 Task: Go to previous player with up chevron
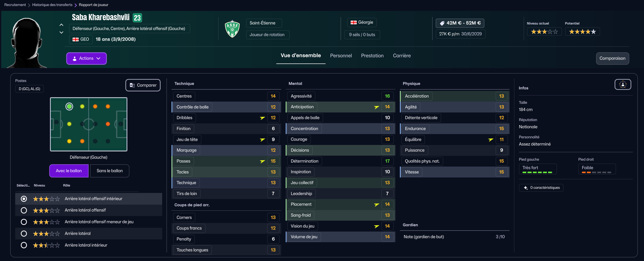click(61, 25)
